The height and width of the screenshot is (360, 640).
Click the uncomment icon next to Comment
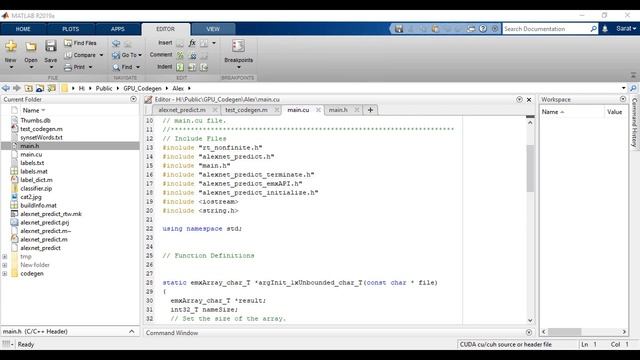tap(192, 55)
